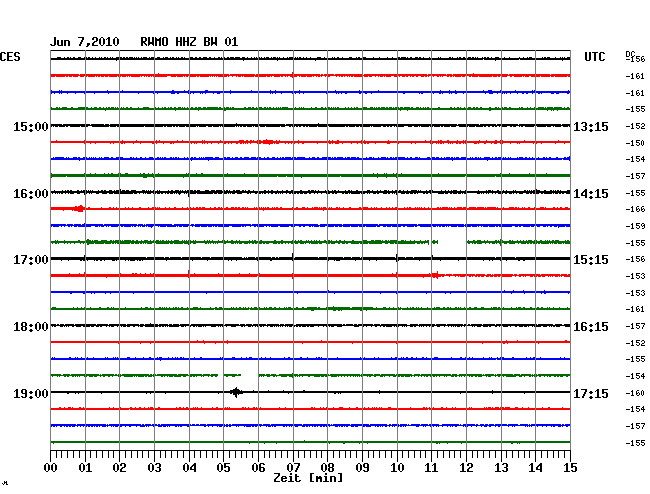The width and height of the screenshot is (650, 494).
Task: Click the 12 minute axis label
Action: coord(466,468)
